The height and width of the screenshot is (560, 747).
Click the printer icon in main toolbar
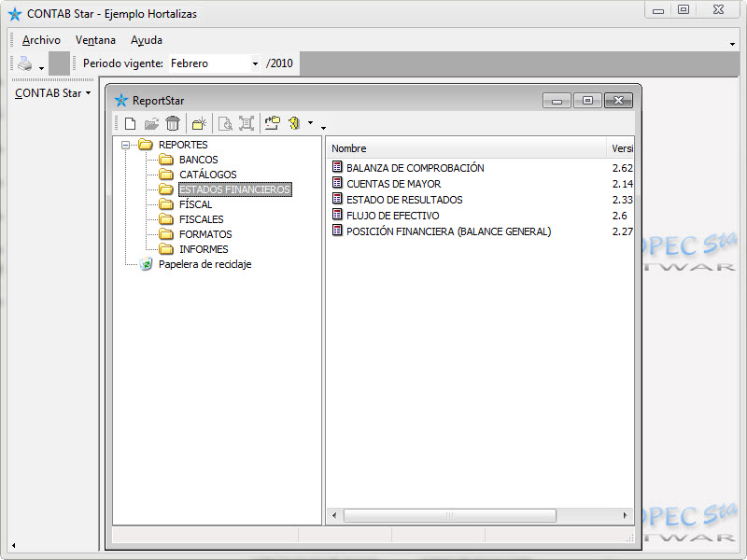(x=25, y=63)
